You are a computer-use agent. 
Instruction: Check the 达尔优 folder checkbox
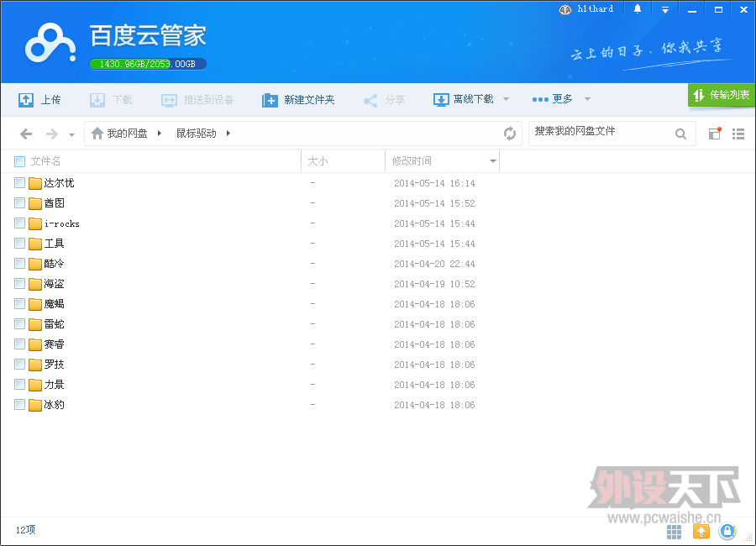coord(20,183)
